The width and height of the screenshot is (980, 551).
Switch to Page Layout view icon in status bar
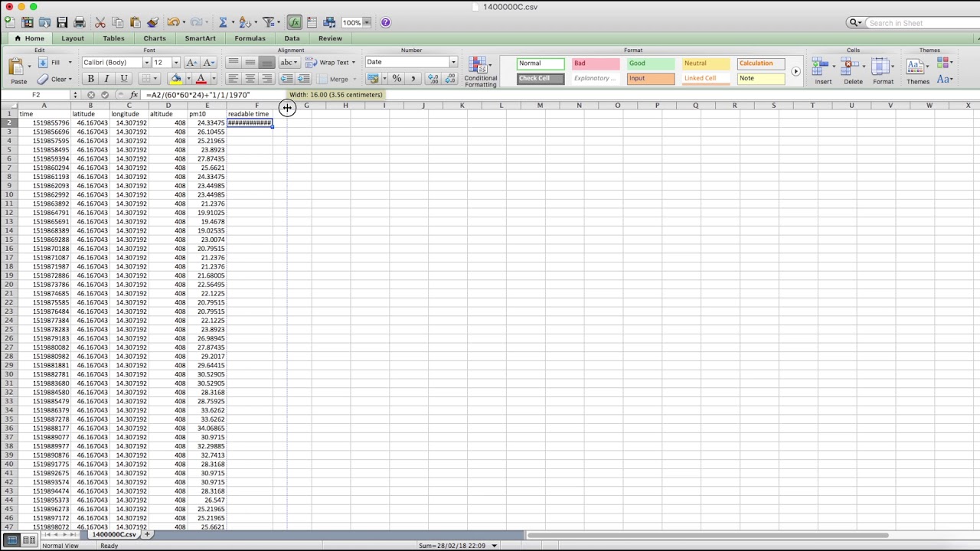29,540
